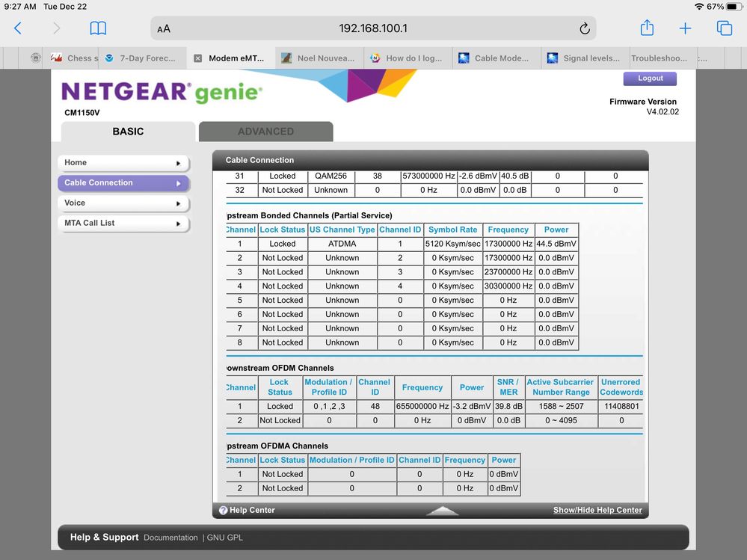Viewport: 747px width, 560px height.
Task: Expand the Voice sidebar menu arrow
Action: tap(178, 203)
